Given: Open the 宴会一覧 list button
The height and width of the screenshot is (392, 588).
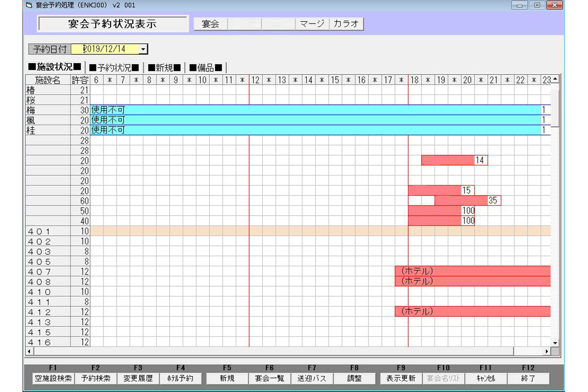Looking at the screenshot, I should point(269,378).
